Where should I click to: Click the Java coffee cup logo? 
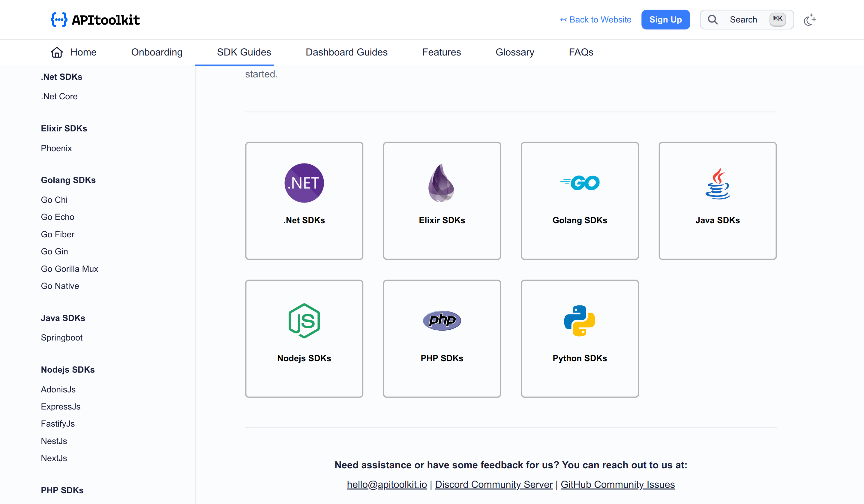717,183
